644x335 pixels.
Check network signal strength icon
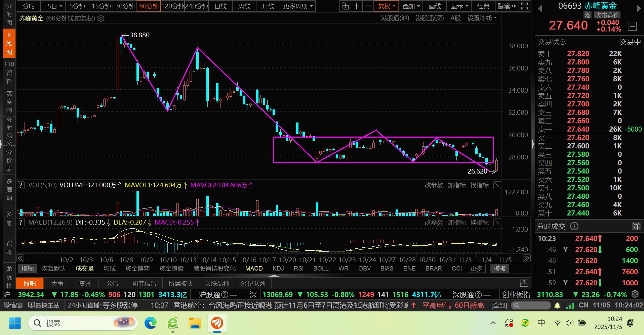coord(570,305)
